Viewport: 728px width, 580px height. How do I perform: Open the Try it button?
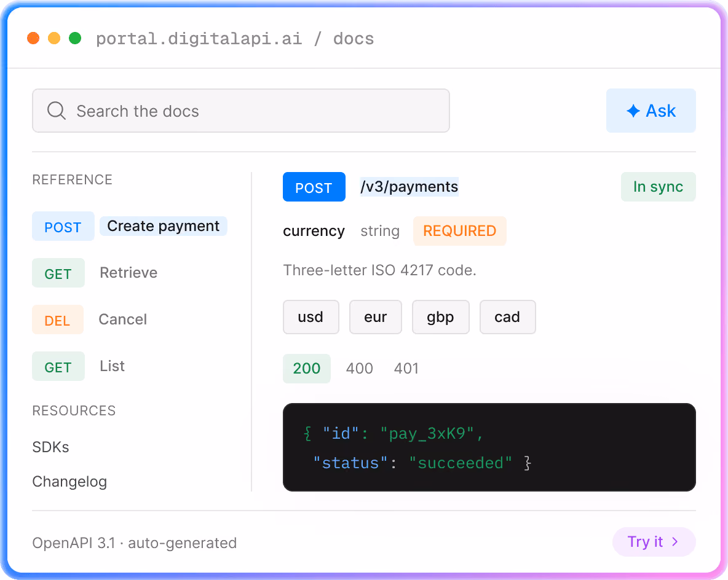(x=654, y=541)
